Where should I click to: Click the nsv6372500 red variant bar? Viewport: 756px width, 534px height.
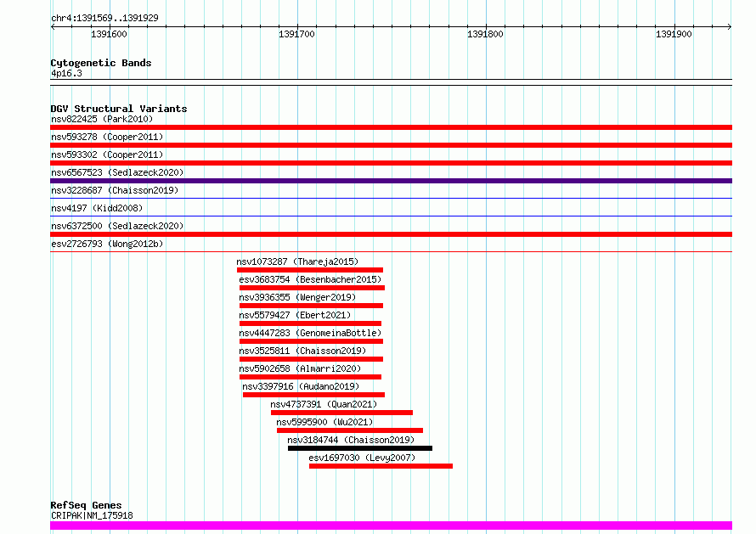click(x=391, y=234)
